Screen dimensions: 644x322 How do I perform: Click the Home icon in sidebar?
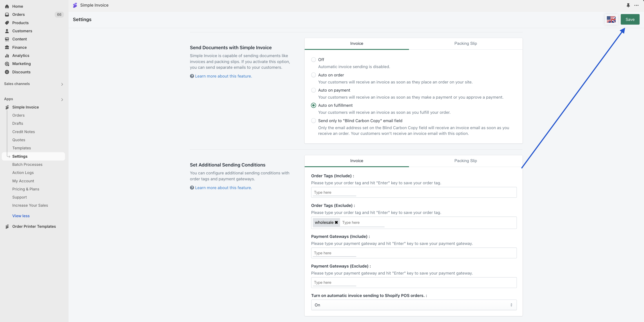tap(7, 6)
